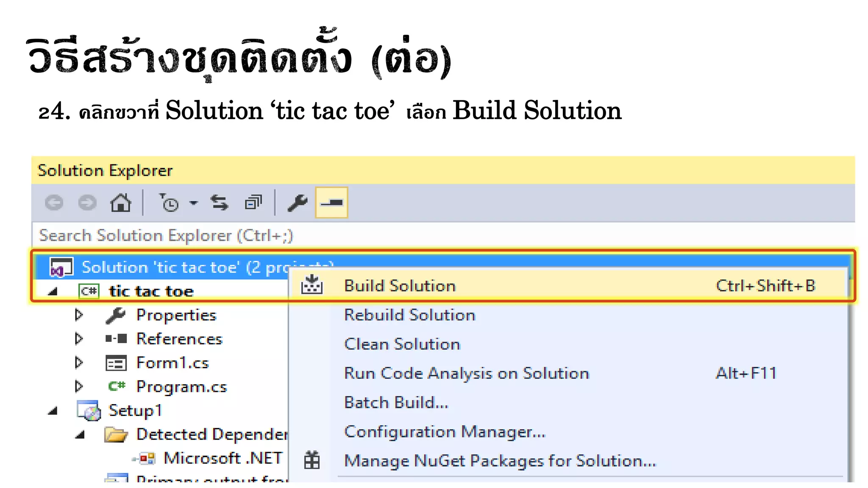This screenshot has width=868, height=488.
Task: Click the Visual Studio solution icon
Action: (x=61, y=267)
